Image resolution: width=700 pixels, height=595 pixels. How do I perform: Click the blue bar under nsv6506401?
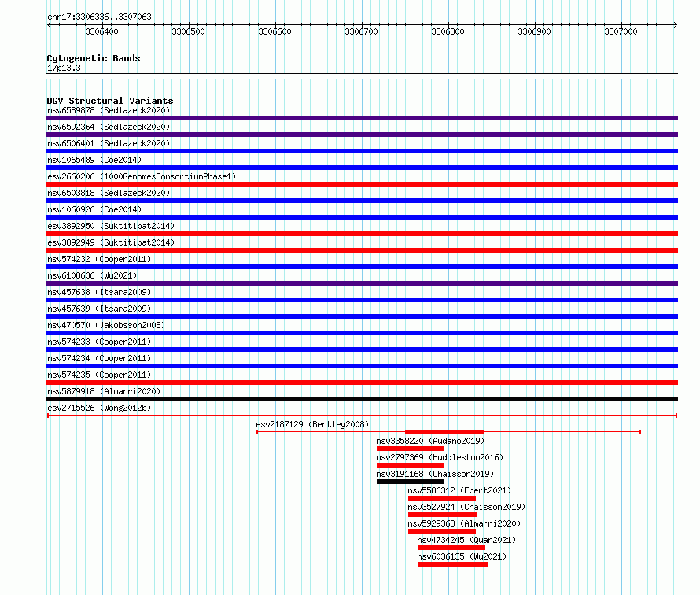[x=362, y=151]
